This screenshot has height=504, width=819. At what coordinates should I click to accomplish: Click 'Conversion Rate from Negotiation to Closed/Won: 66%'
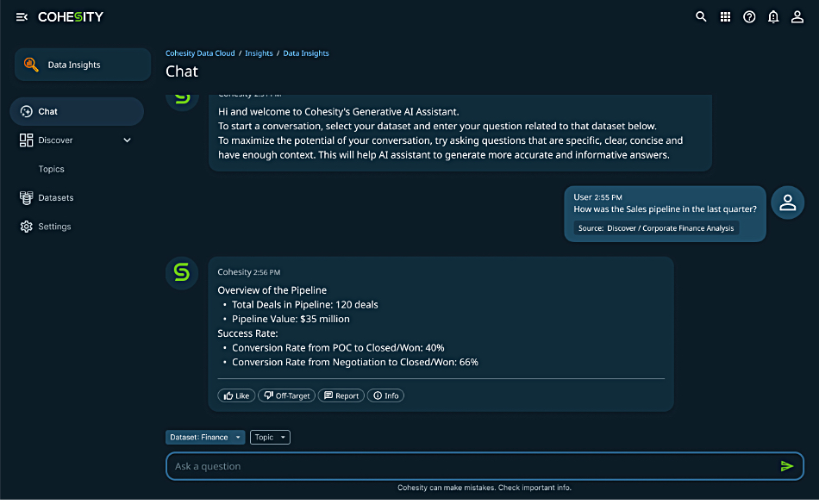(355, 362)
